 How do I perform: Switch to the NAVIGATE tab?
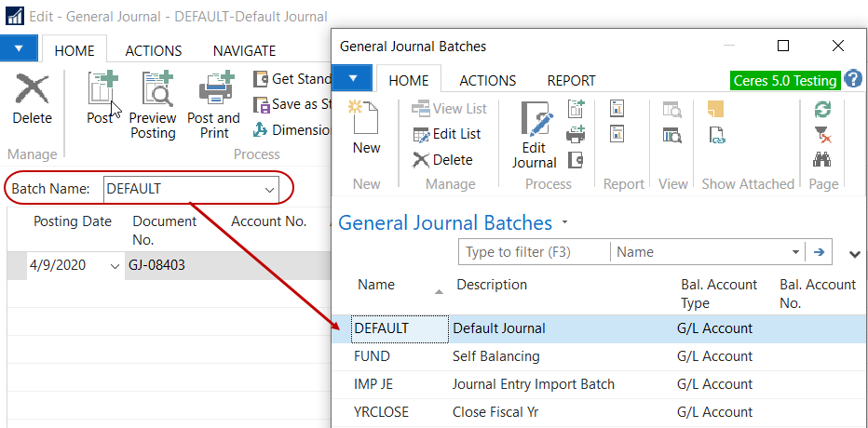[x=244, y=51]
